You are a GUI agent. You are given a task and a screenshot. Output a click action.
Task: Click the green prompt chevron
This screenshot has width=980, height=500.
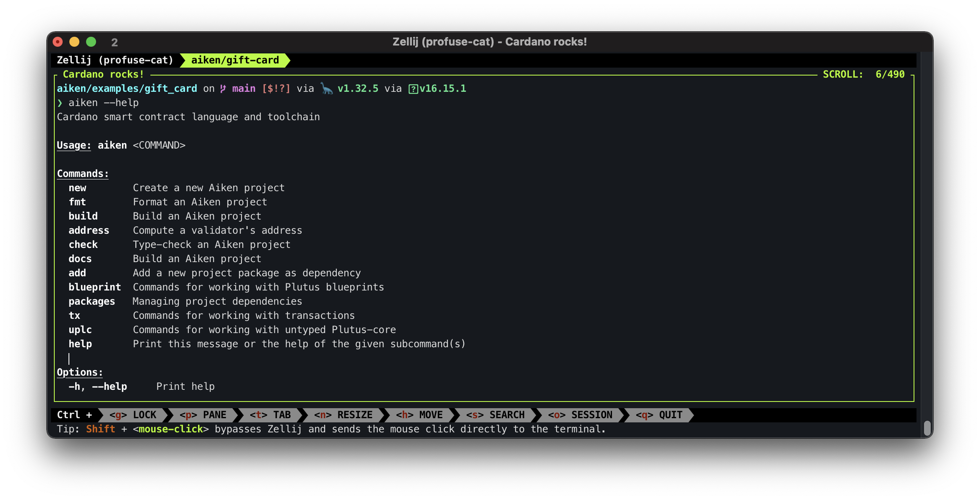pyautogui.click(x=60, y=103)
